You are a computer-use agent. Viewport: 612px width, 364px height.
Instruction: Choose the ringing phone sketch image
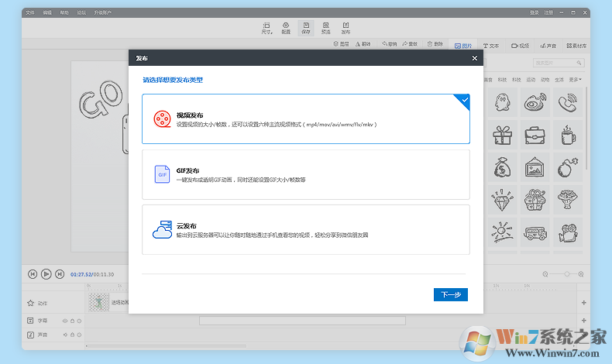coord(568,102)
